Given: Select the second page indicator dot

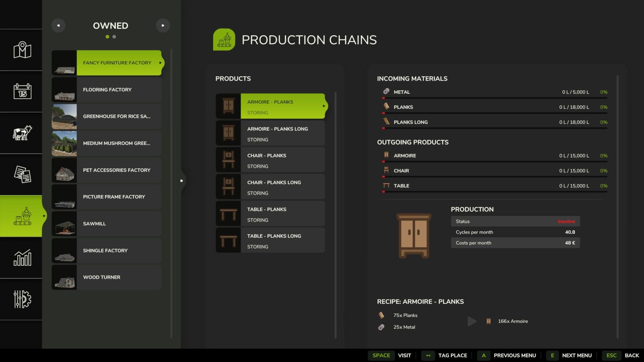Looking at the screenshot, I should tap(114, 37).
